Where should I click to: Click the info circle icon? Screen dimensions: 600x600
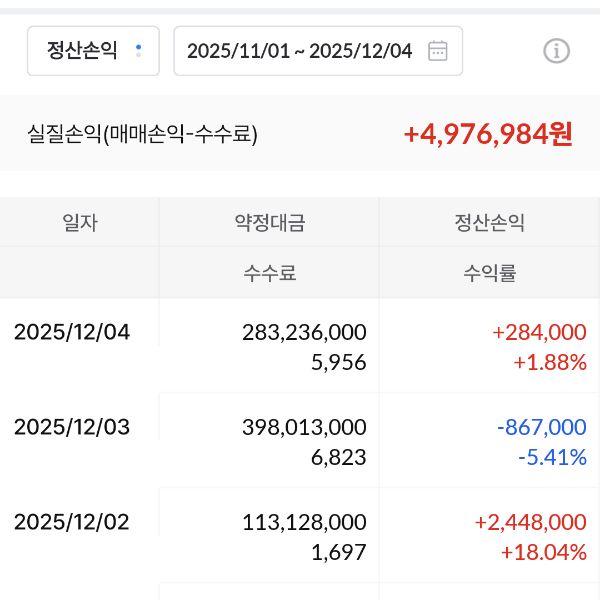pyautogui.click(x=556, y=51)
